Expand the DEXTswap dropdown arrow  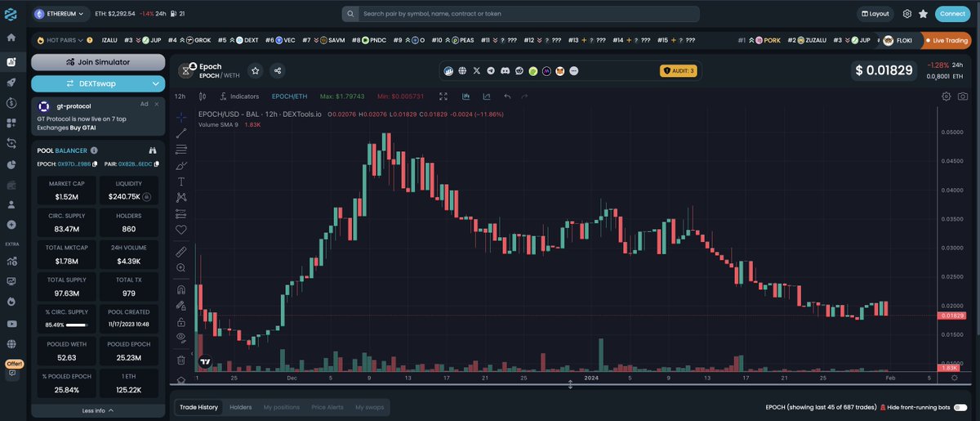point(155,83)
